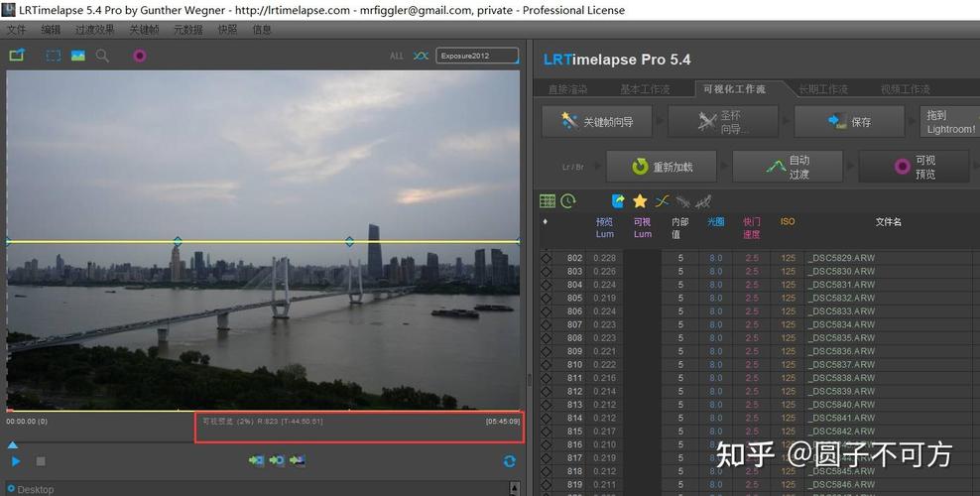Click the second gray wand icon above the table
Image resolution: width=980 pixels, height=496 pixels.
coord(703,201)
